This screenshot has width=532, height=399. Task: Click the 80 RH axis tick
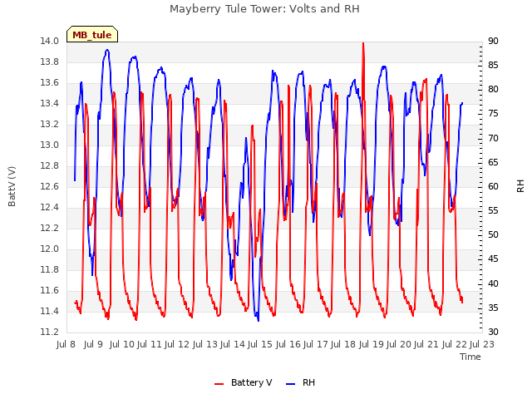point(493,89)
